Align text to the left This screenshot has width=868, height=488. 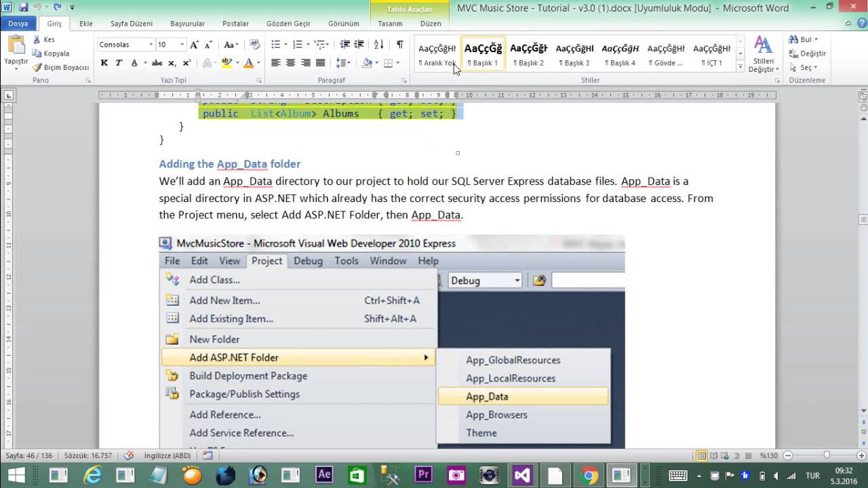pyautogui.click(x=276, y=63)
